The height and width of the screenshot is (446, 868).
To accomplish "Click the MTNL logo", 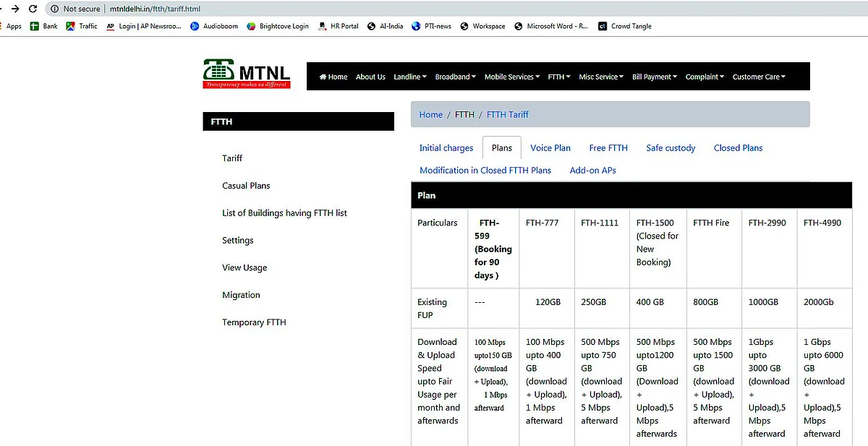I will tap(247, 74).
